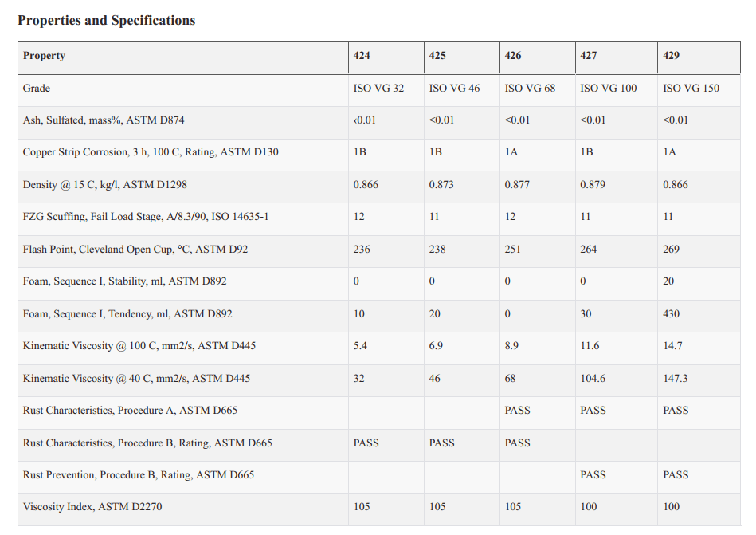Click the flash point value 251
Image resolution: width=756 pixels, height=535 pixels.
click(x=512, y=250)
